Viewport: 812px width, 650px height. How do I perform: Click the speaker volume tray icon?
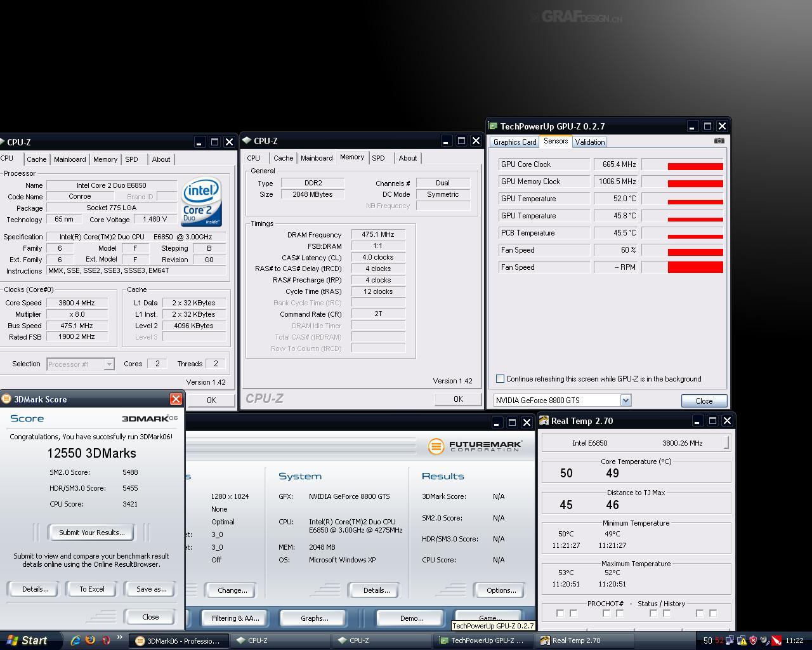coord(764,640)
